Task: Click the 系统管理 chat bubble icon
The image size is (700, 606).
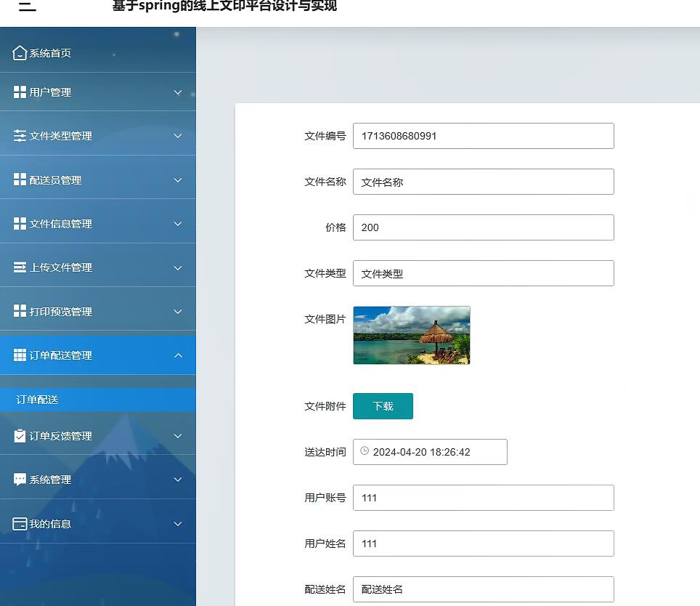Action: tap(20, 478)
